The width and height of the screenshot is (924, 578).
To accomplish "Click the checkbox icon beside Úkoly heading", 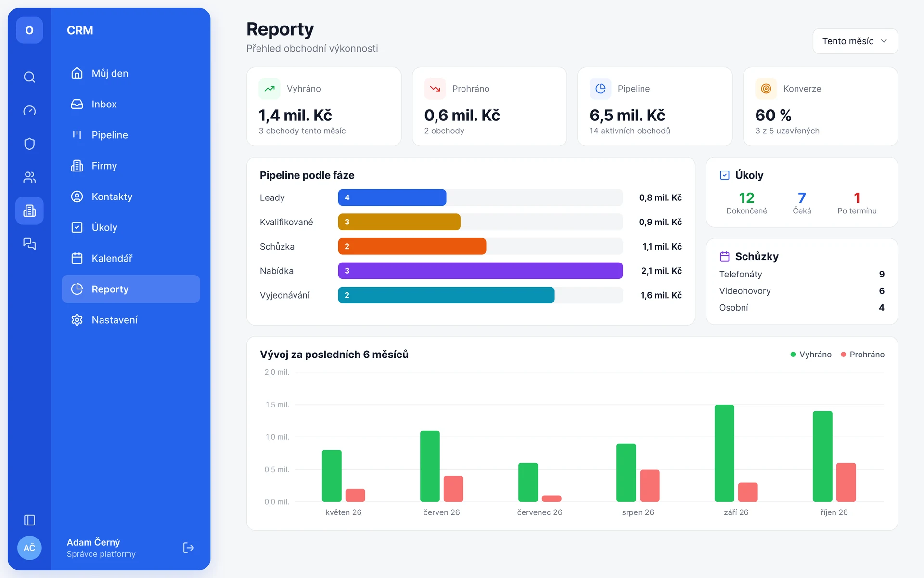I will coord(725,175).
